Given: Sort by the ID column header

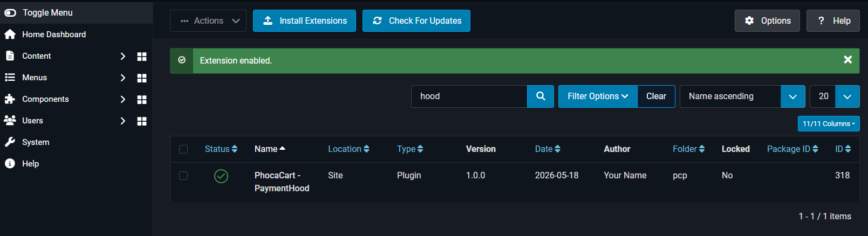Looking at the screenshot, I should tap(843, 149).
